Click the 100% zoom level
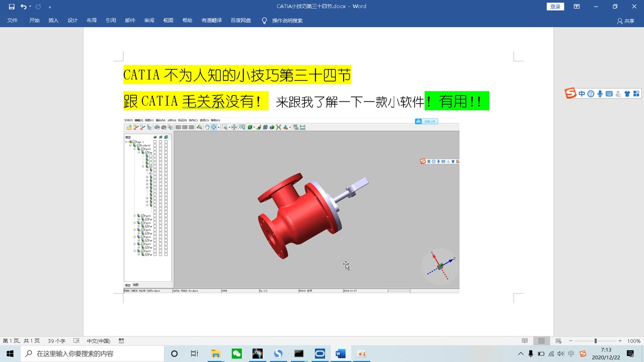Image resolution: width=644 pixels, height=362 pixels. [633, 341]
